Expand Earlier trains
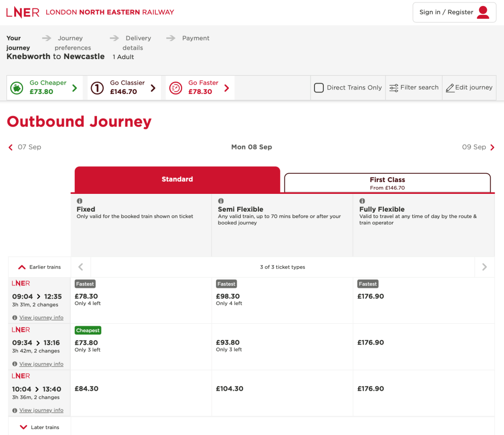Viewport: 504px width, 435px height. pyautogui.click(x=39, y=267)
